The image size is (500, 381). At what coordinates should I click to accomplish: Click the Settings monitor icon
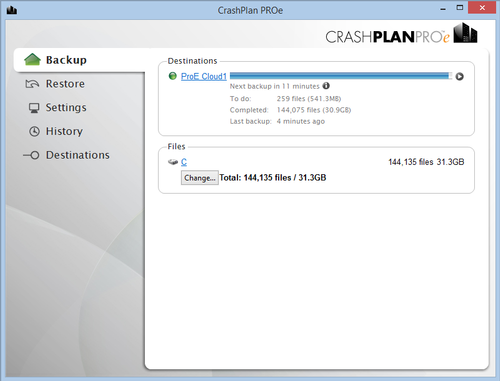tap(34, 108)
